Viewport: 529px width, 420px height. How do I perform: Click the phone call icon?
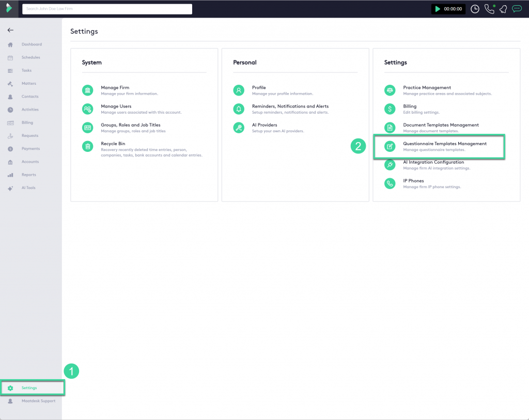click(489, 9)
